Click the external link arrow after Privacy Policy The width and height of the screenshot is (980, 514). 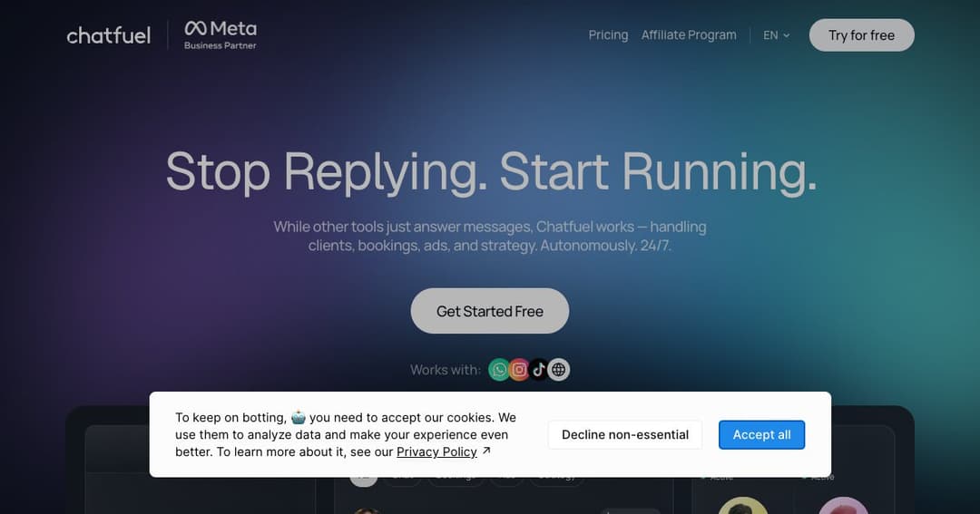pos(486,451)
